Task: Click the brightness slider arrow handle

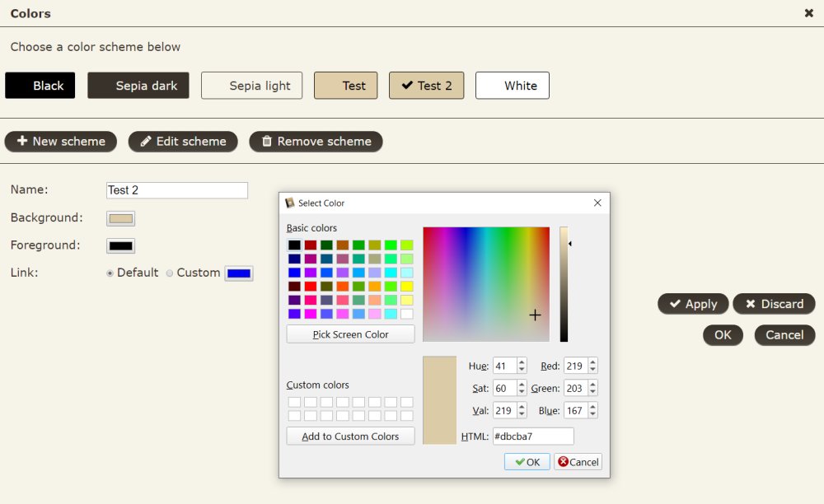Action: click(570, 244)
